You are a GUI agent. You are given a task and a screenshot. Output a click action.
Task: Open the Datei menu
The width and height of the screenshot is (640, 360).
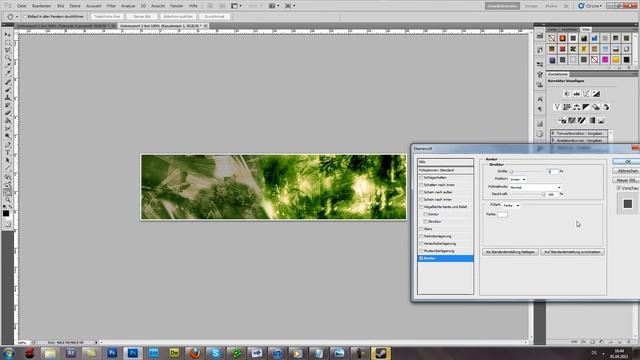pos(22,6)
